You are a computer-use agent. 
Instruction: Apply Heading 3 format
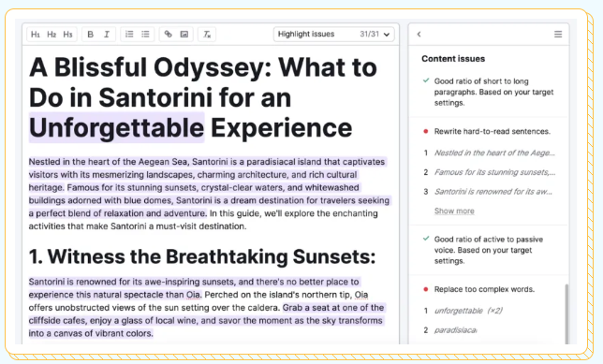pos(67,35)
